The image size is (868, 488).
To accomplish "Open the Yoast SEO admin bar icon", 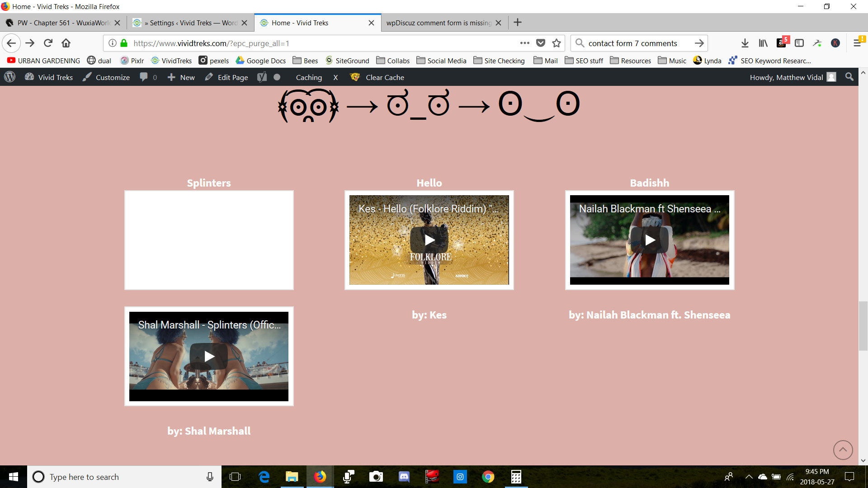I will coord(262,77).
